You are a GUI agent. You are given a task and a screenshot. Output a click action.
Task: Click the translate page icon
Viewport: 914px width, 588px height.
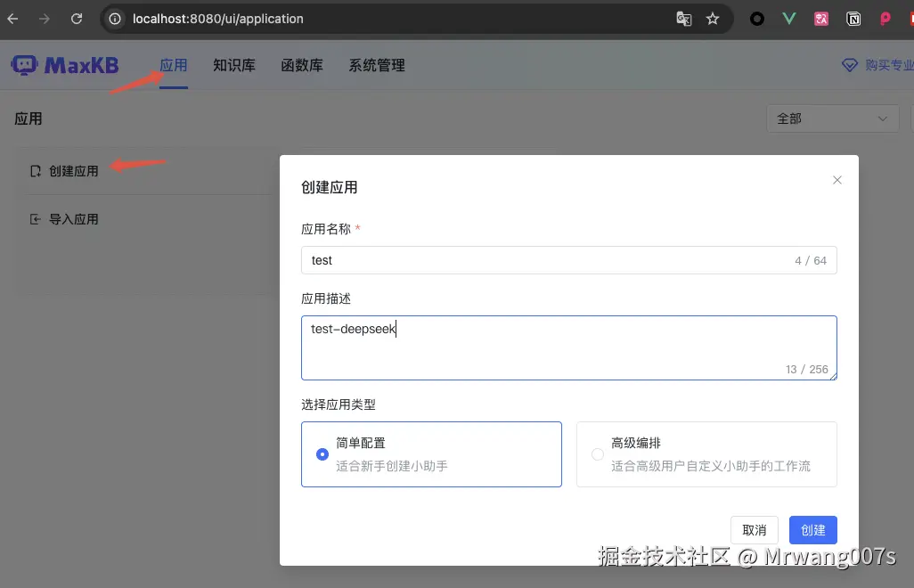684,19
